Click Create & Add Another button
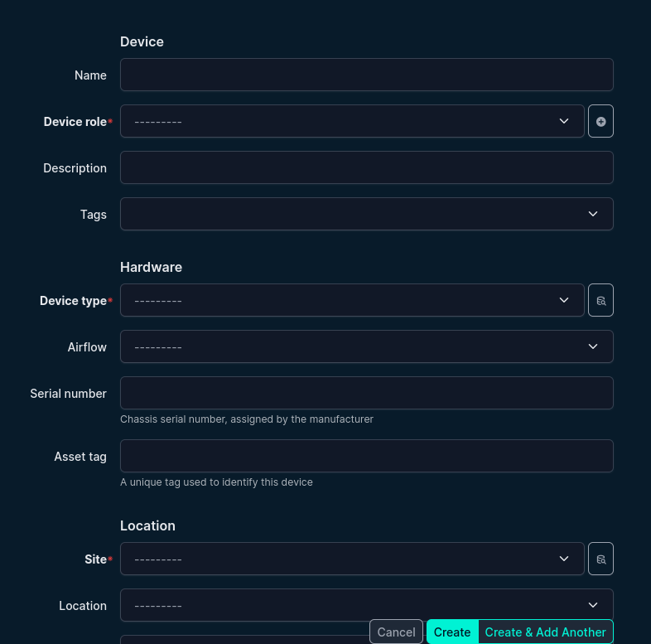651x644 pixels. [x=545, y=632]
